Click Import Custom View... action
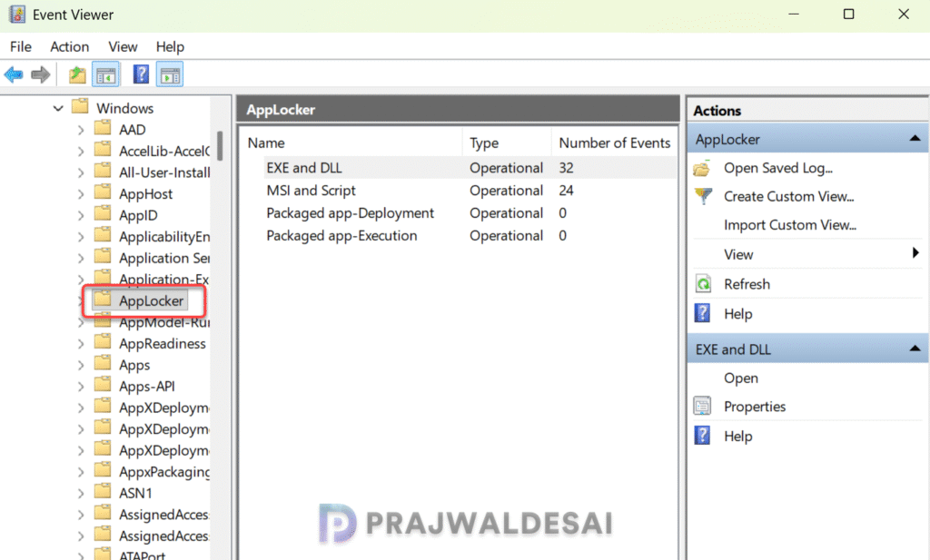The height and width of the screenshot is (560, 930). click(790, 225)
